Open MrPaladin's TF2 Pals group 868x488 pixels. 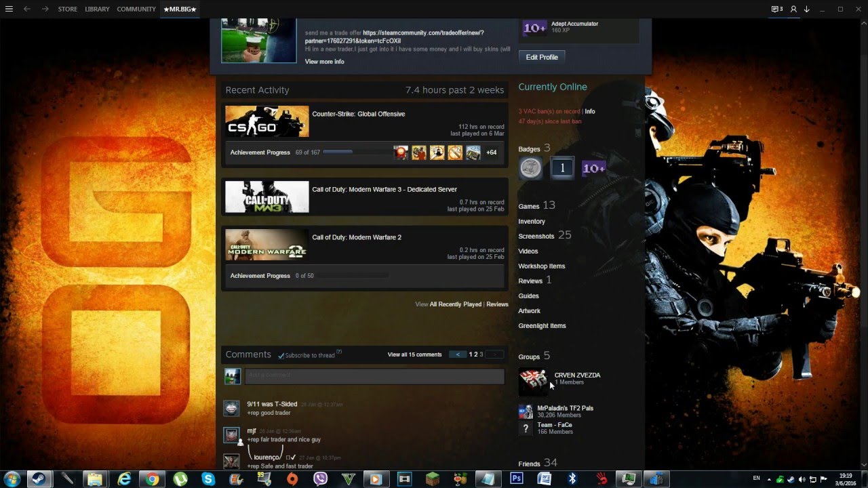[x=566, y=408]
